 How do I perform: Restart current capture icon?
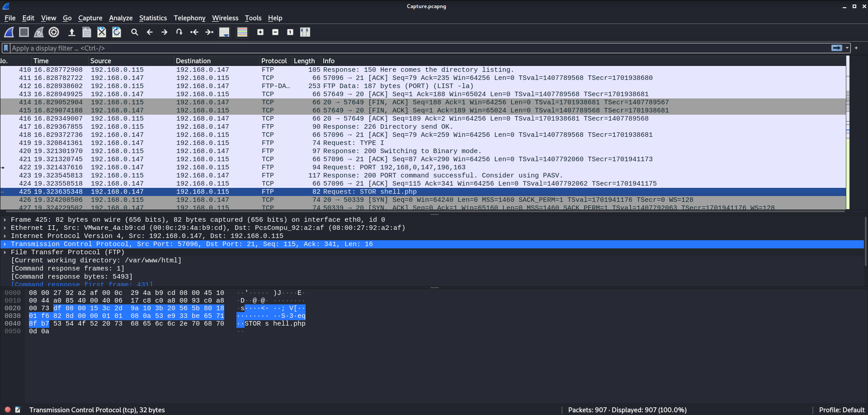39,32
